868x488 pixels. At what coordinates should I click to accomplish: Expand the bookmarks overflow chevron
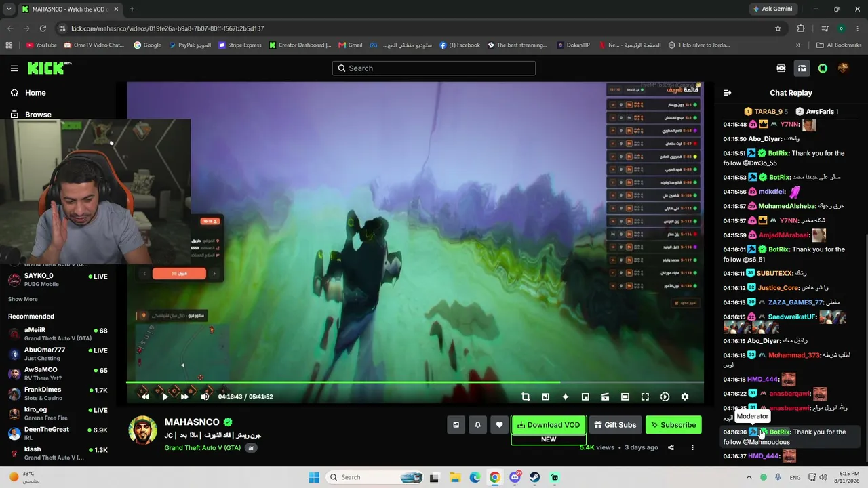click(798, 45)
